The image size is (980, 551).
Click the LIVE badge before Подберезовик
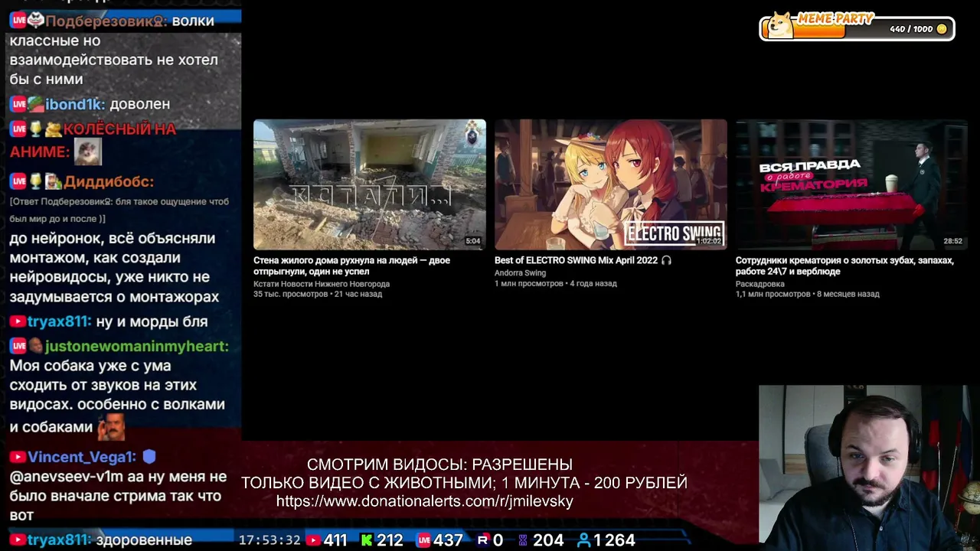point(18,21)
